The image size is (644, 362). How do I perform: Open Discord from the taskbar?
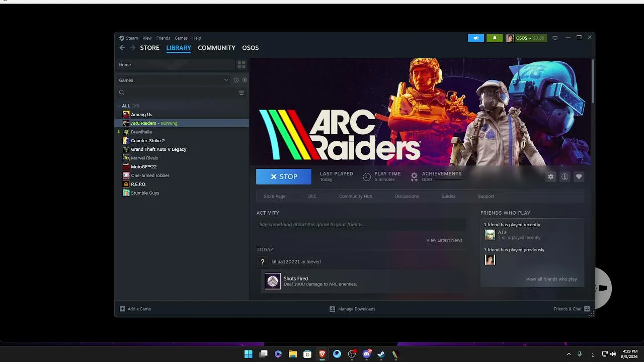[367, 354]
